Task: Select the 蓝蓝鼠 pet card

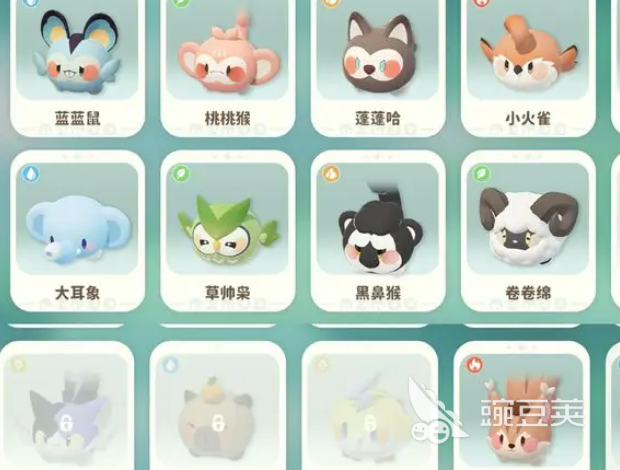Action: [x=78, y=67]
